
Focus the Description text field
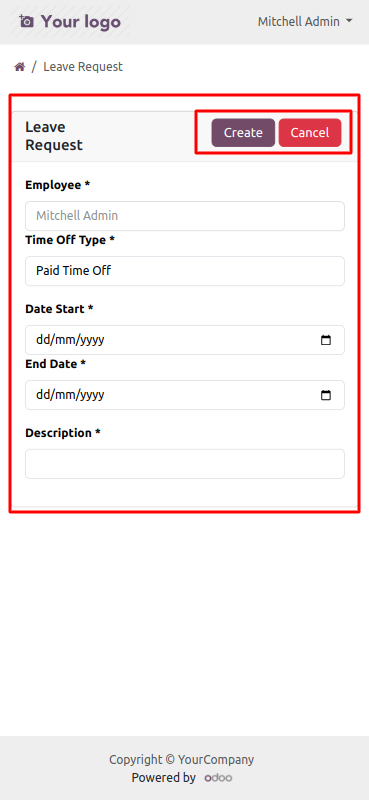tap(185, 464)
